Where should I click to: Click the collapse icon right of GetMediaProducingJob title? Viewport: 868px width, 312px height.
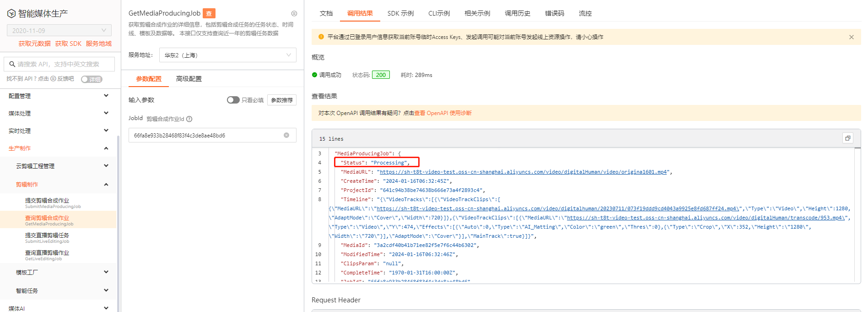coord(294,13)
